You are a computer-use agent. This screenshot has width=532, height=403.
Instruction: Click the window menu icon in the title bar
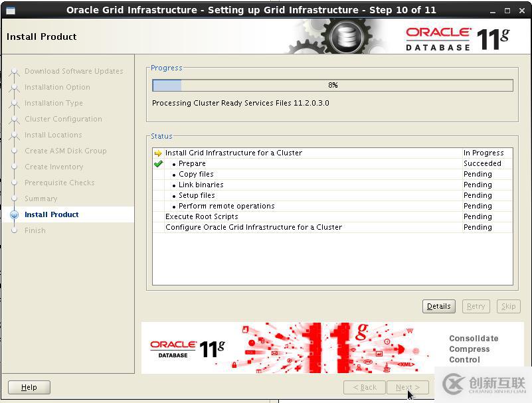pyautogui.click(x=11, y=11)
